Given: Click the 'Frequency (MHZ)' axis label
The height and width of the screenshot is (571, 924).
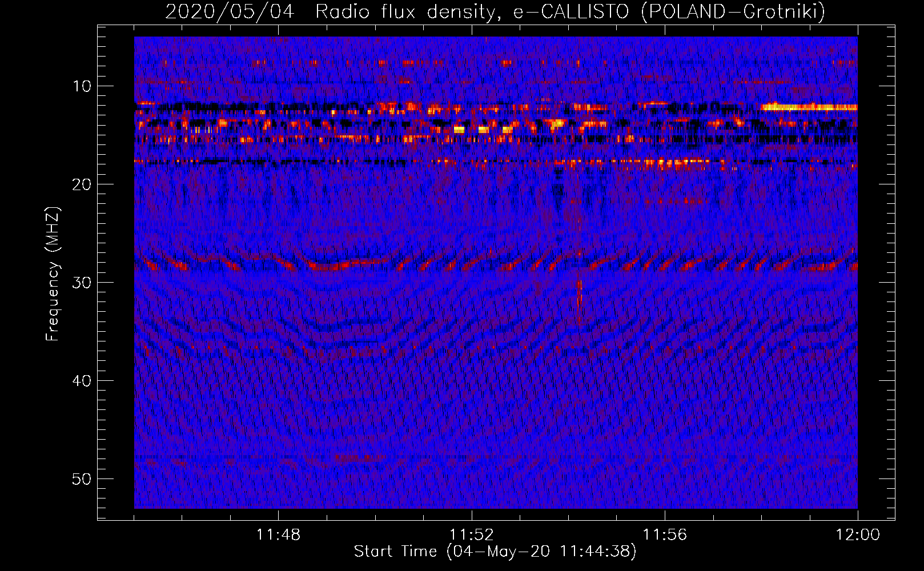Looking at the screenshot, I should (53, 274).
